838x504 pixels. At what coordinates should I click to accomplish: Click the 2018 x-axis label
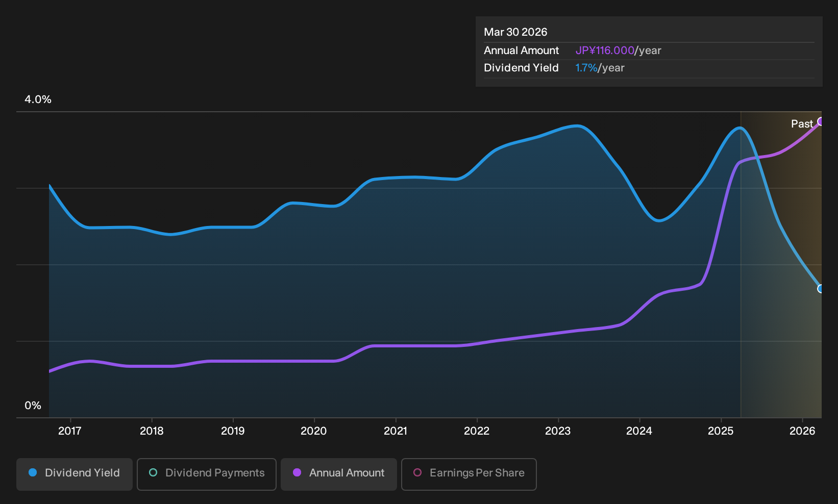pyautogui.click(x=152, y=431)
